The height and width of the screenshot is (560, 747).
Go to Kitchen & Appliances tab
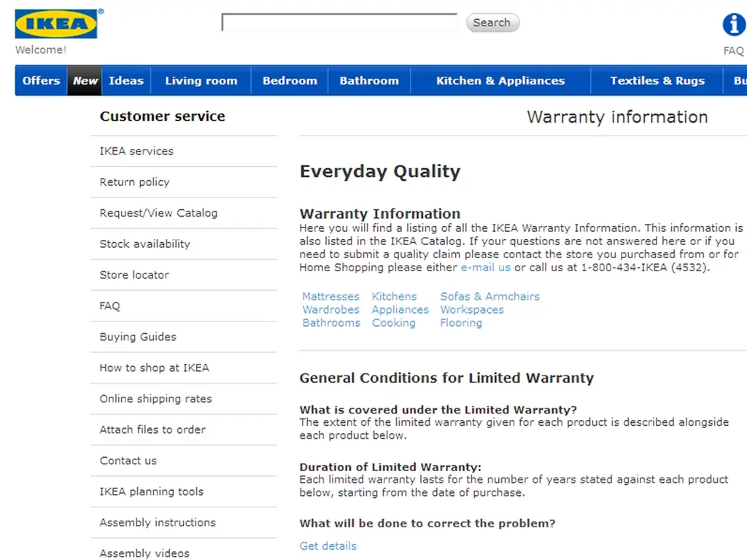(x=500, y=80)
